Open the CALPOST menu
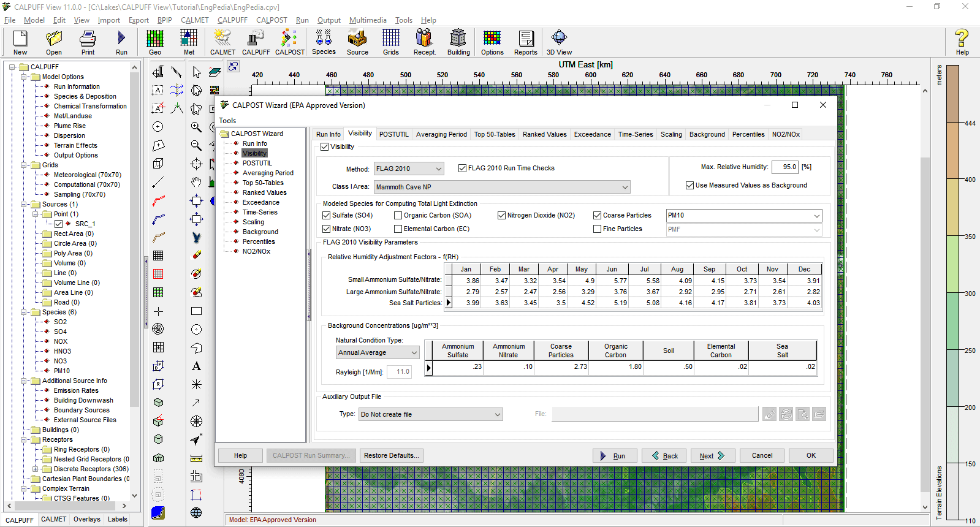 point(272,20)
